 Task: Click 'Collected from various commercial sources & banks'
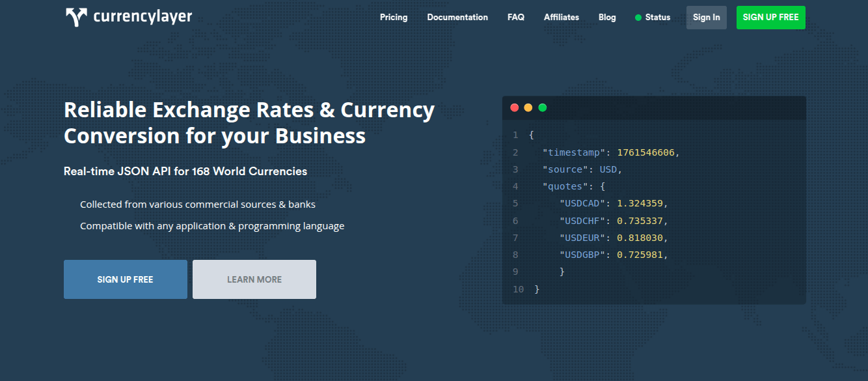tap(198, 205)
